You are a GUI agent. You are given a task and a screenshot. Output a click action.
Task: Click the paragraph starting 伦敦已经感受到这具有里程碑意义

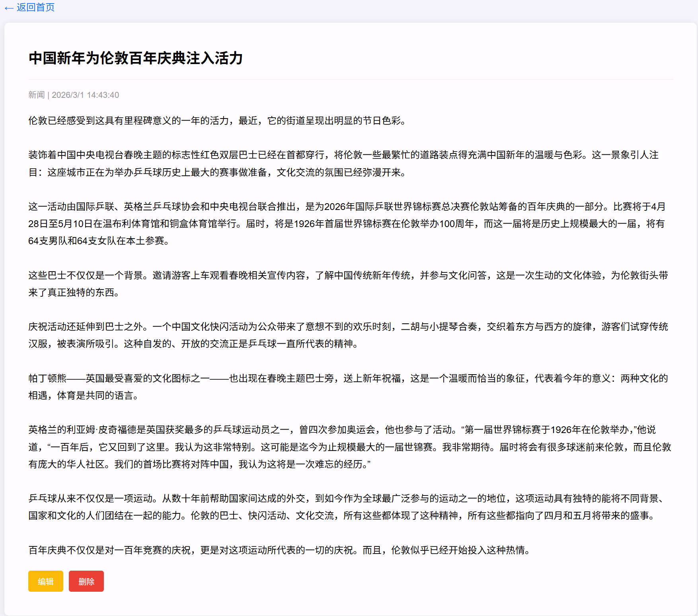point(217,120)
